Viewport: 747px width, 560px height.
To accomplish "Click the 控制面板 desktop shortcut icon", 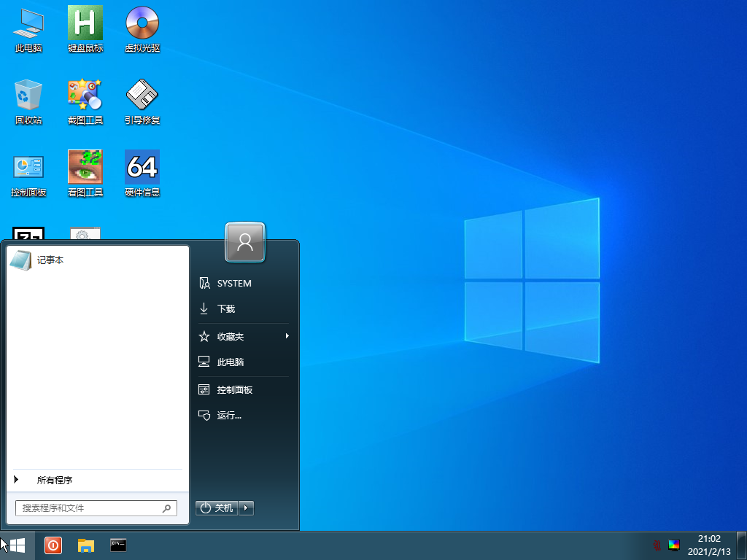I will (x=28, y=168).
